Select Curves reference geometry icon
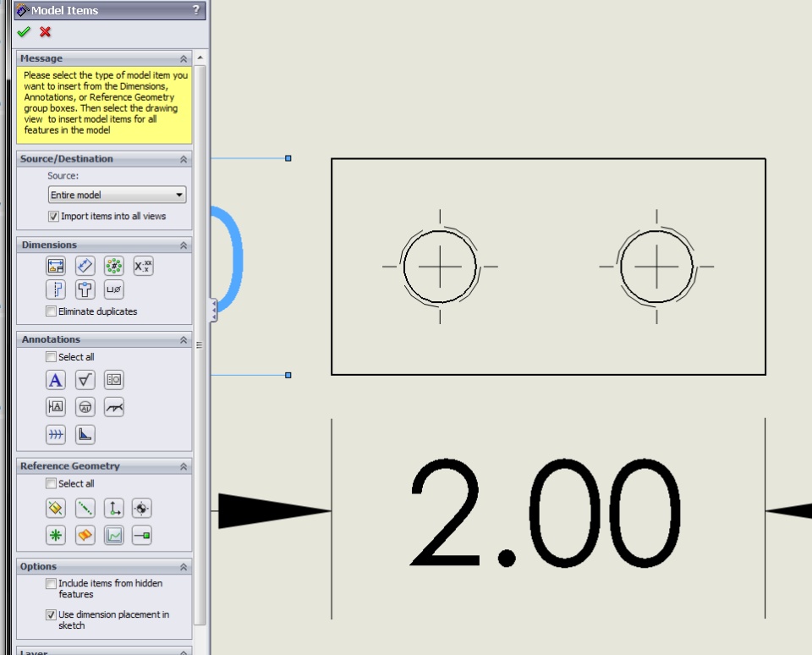 point(114,536)
